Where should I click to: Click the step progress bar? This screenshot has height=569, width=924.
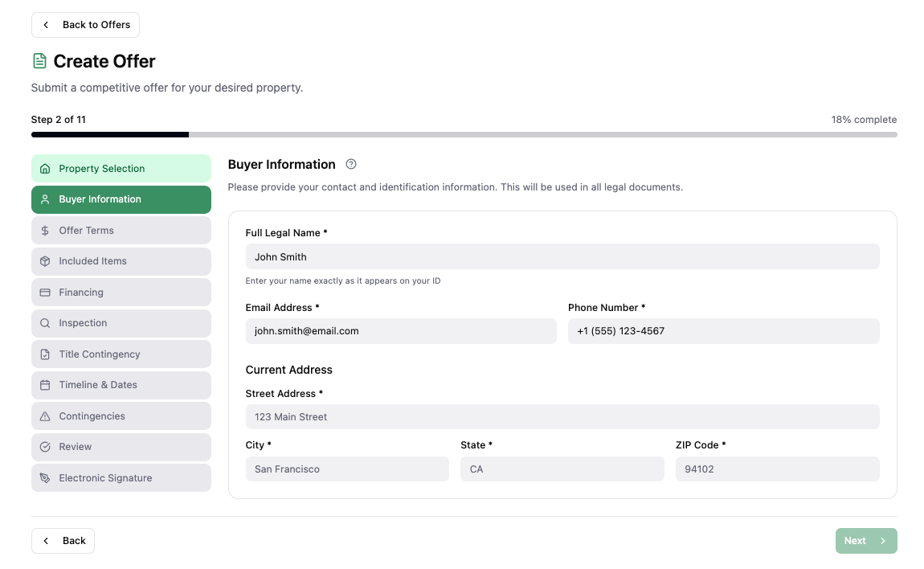(x=464, y=135)
